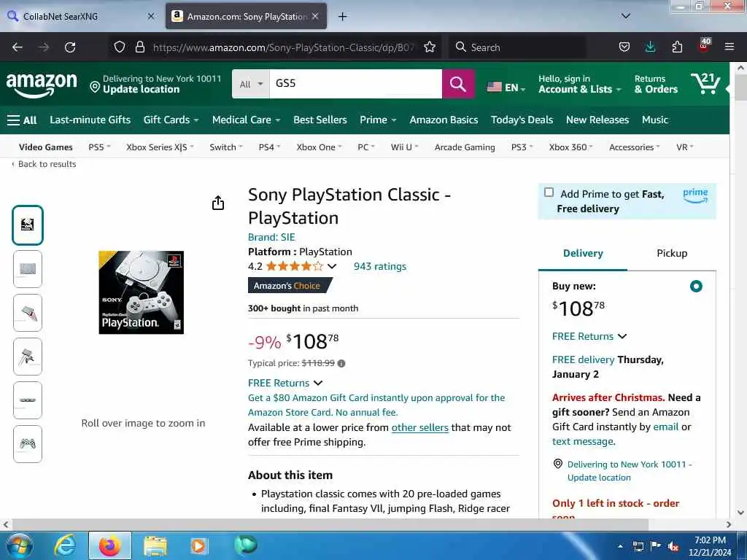747x560 pixels.
Task: Select the first box-art thumbnail
Action: (28, 225)
